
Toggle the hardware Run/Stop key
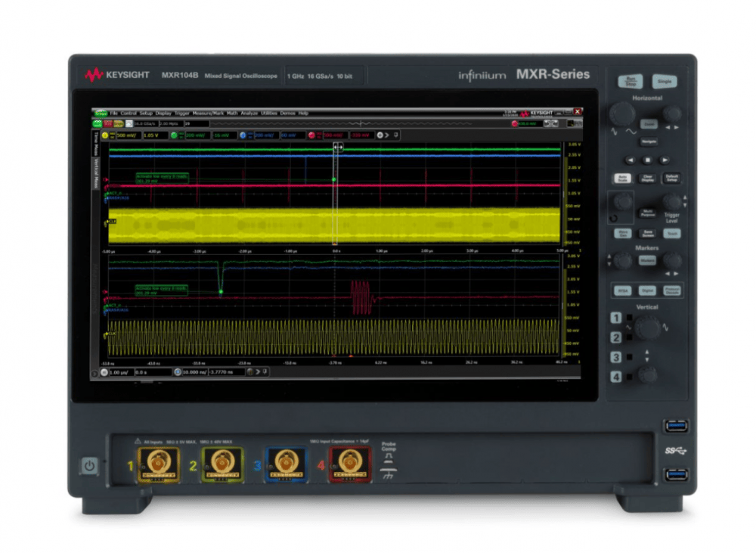(x=631, y=81)
